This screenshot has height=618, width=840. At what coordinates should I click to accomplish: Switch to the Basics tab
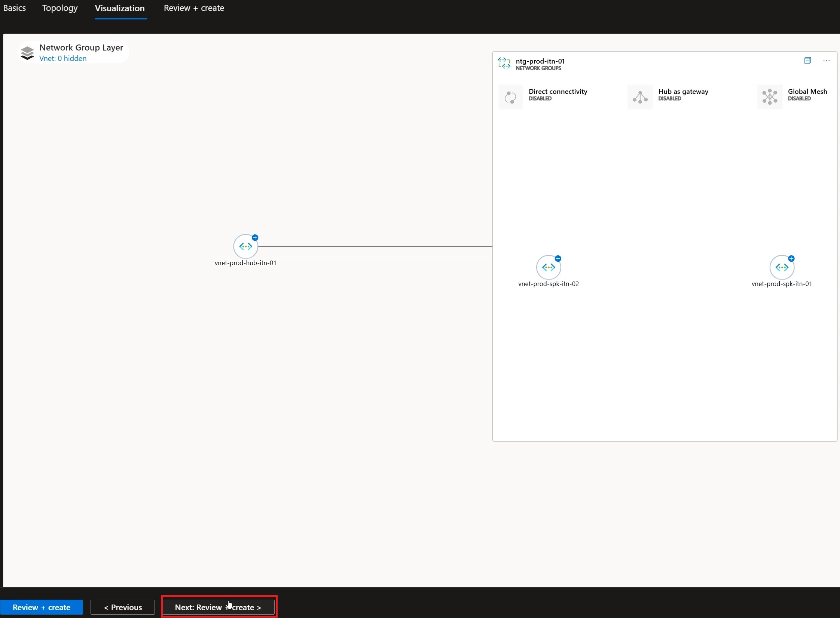click(15, 8)
